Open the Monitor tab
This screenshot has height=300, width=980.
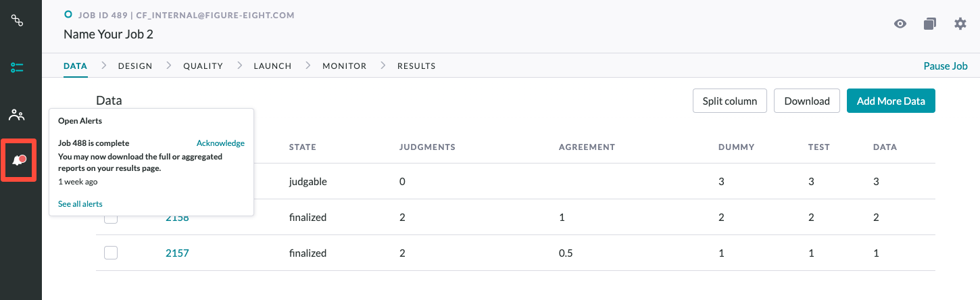click(344, 66)
